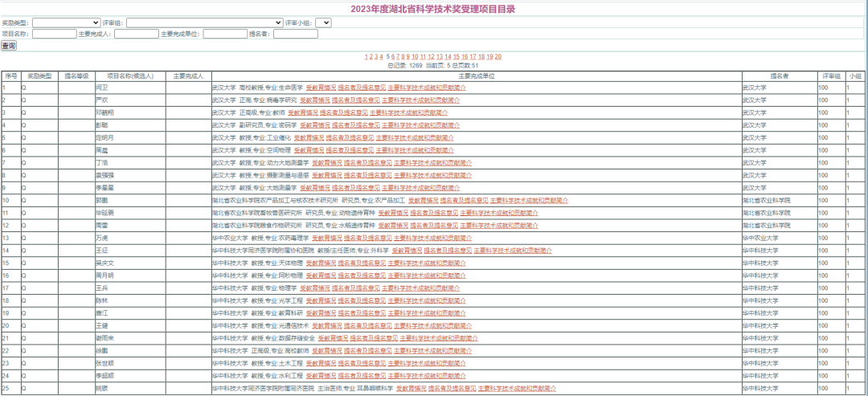Viewport: 868px width, 396px height.
Task: Open 提名者及提名意见 in row 9 大地测量学
Action: (x=358, y=187)
